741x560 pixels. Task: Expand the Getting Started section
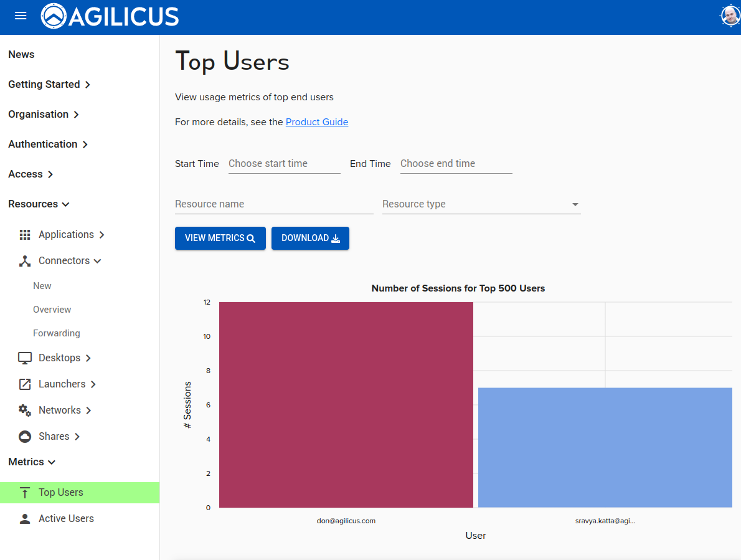tap(49, 85)
